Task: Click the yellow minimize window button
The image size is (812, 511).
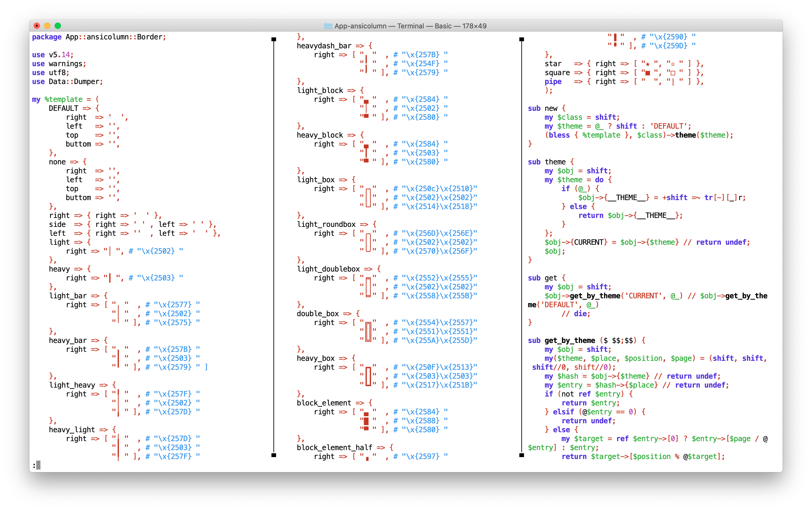Action: click(x=48, y=26)
